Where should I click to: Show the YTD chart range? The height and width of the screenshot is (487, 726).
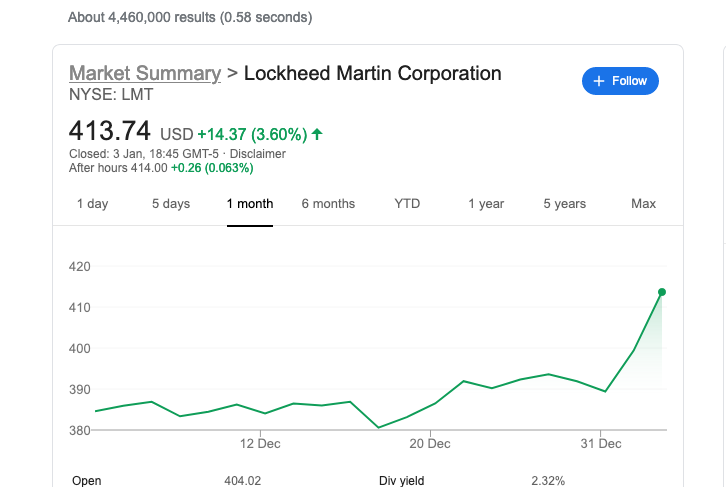coord(407,204)
